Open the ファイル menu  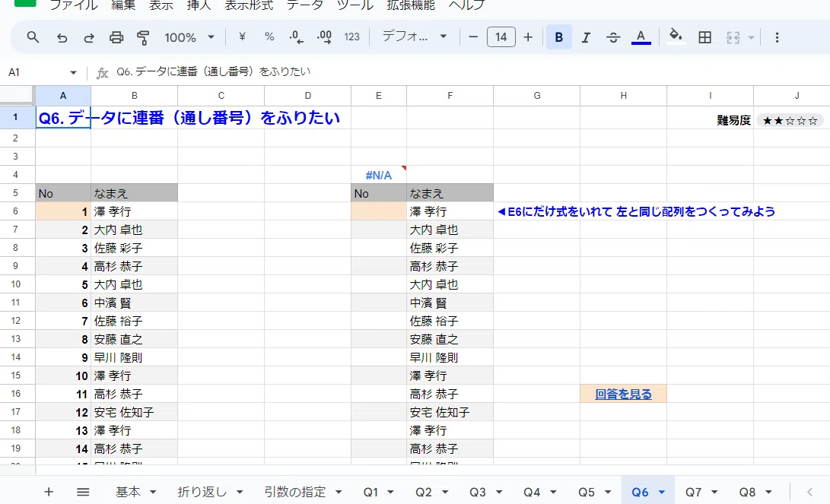pos(74,5)
